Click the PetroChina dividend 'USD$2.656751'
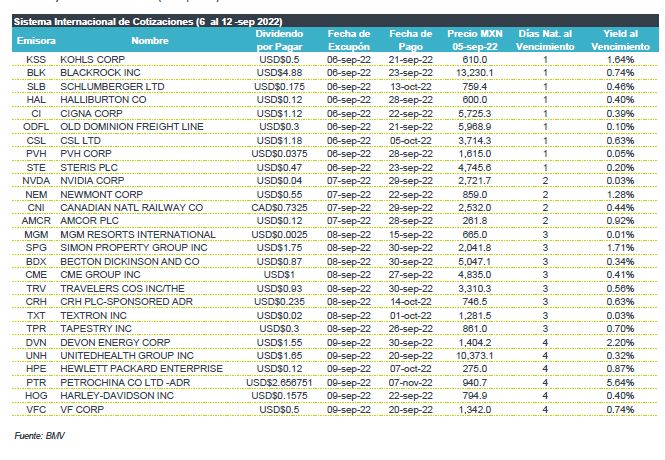This screenshot has width=665, height=460. [x=279, y=383]
